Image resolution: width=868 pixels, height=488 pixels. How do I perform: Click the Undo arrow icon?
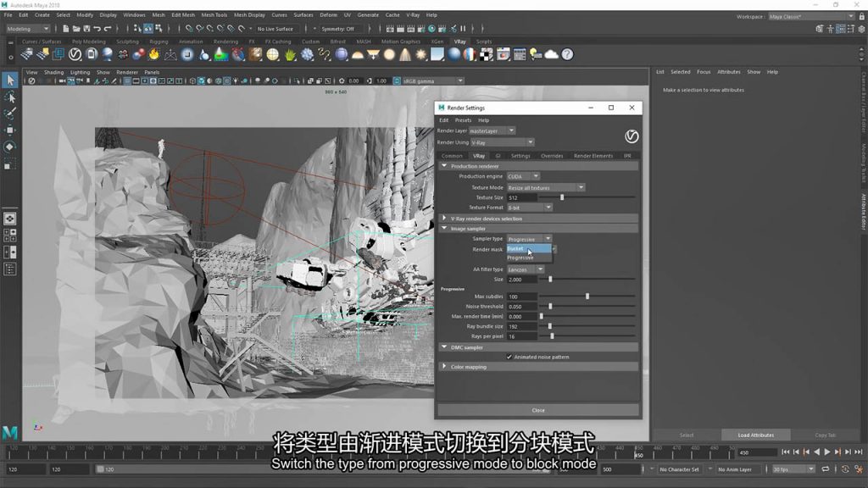point(97,29)
